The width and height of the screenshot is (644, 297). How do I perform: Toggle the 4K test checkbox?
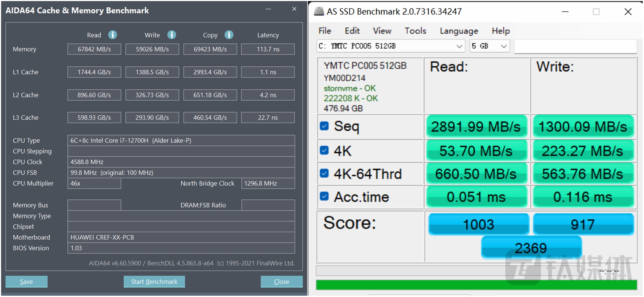[324, 150]
